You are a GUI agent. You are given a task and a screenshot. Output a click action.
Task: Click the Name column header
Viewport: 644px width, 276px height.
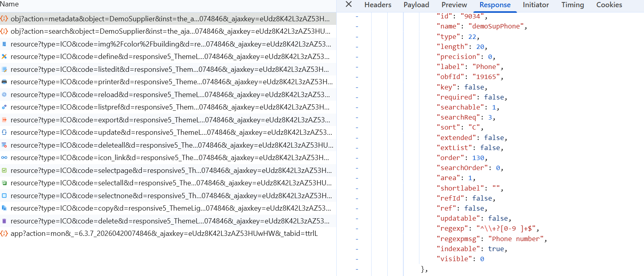[x=10, y=4]
